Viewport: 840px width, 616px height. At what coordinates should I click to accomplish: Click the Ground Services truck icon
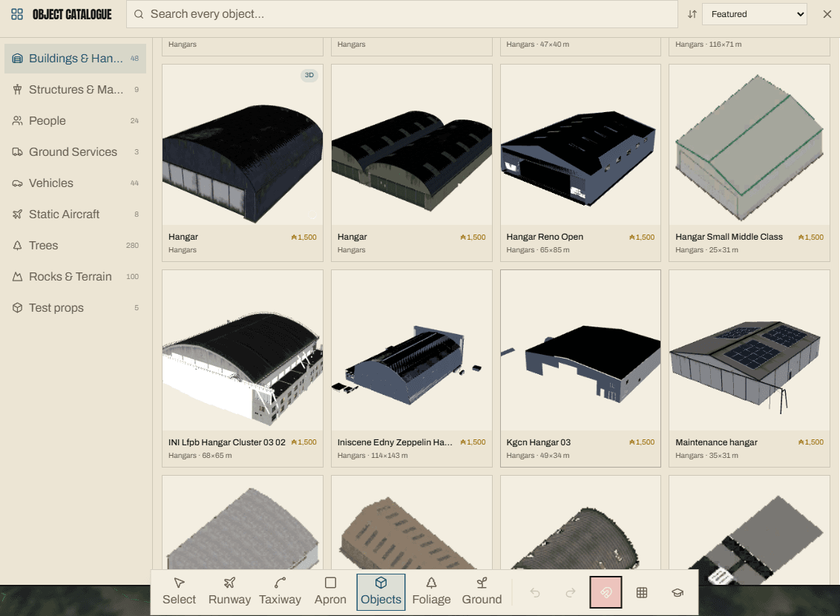click(x=18, y=151)
